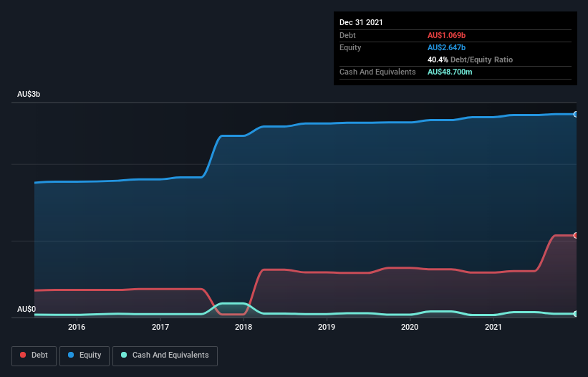The height and width of the screenshot is (377, 588).
Task: Click the Equity label in tooltip
Action: pos(350,47)
